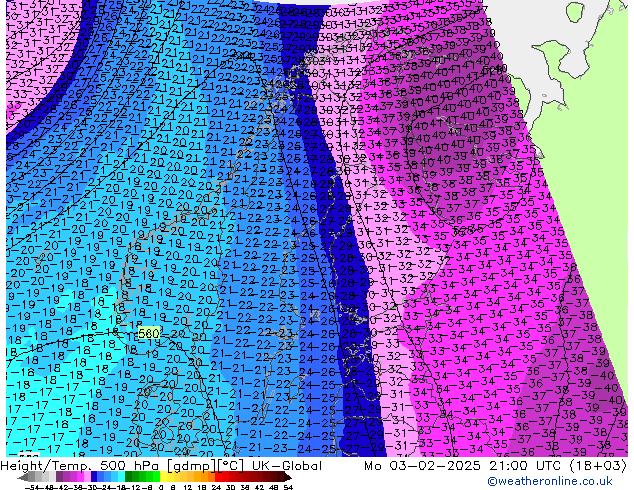Click the weatheronline.co.uk copyright link
The width and height of the screenshot is (634, 490).
tap(550, 481)
